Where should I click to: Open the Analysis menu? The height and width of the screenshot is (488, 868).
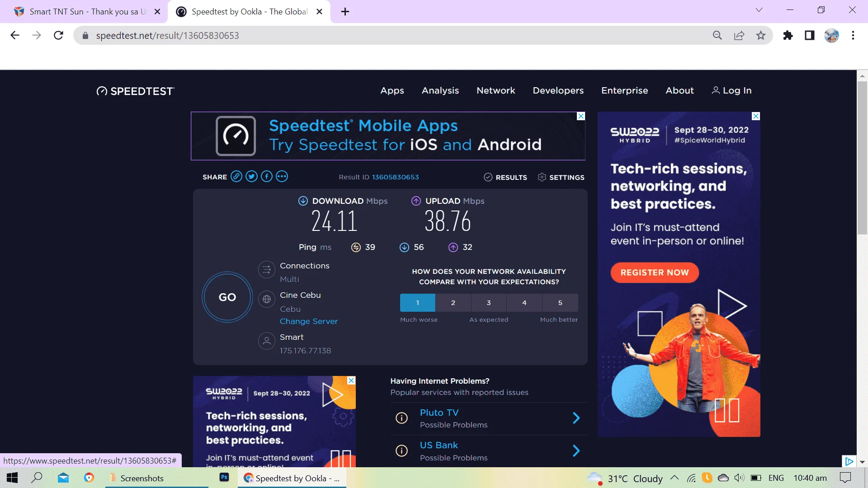[440, 90]
